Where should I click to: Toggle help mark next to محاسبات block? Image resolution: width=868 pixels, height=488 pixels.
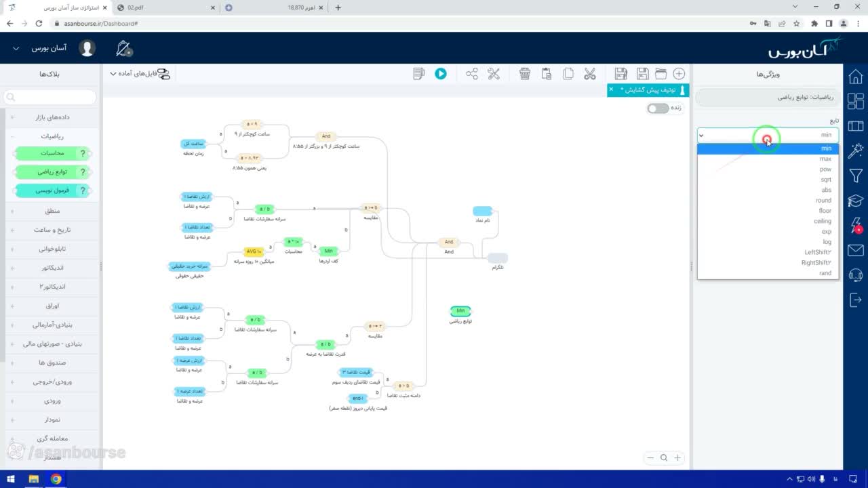(x=83, y=153)
